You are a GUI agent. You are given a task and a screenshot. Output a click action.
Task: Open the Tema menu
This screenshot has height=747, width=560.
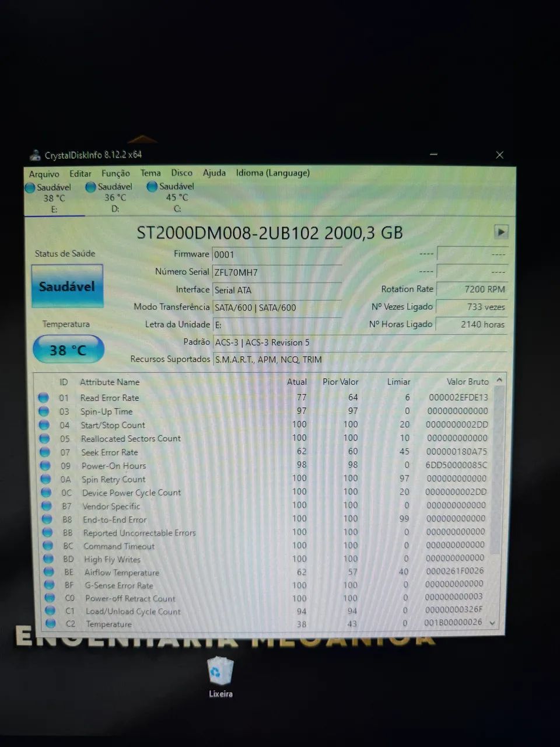point(150,173)
